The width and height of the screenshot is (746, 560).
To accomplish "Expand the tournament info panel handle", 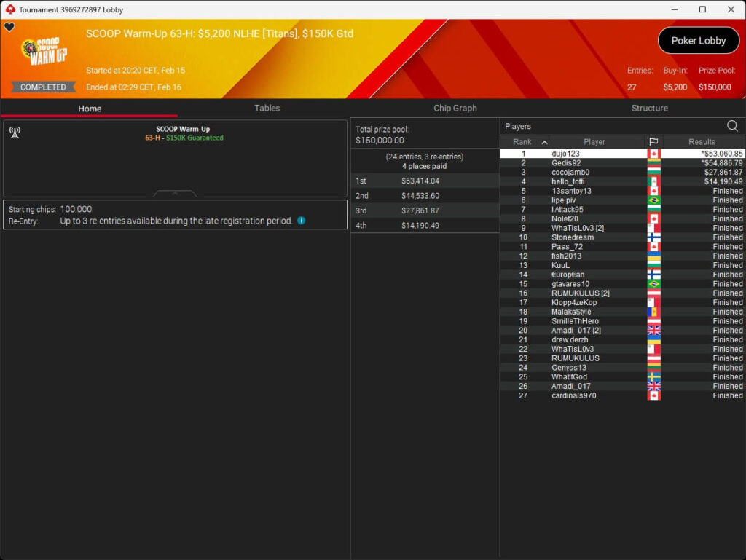I will (x=175, y=194).
